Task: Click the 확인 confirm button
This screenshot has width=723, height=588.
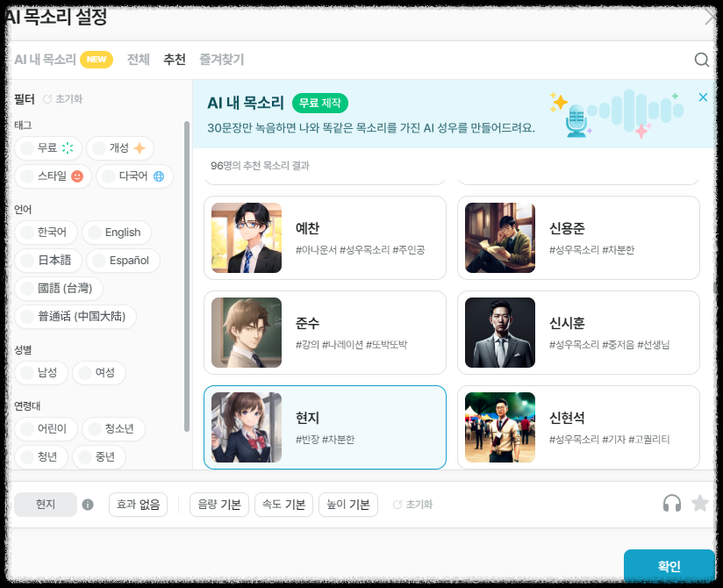Action: [669, 566]
